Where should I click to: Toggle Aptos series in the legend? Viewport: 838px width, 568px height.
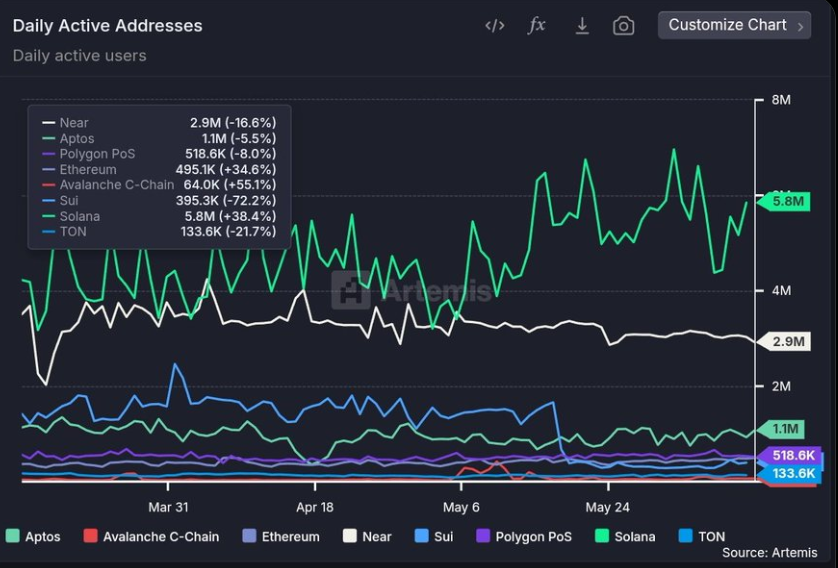33,536
